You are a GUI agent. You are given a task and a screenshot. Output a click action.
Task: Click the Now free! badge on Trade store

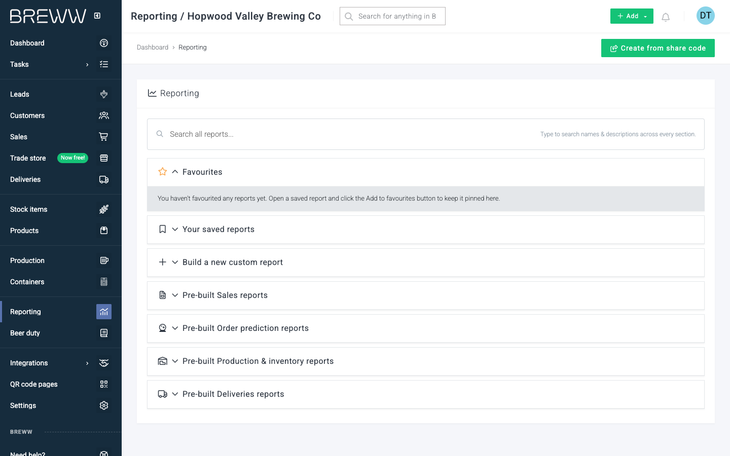(x=73, y=158)
